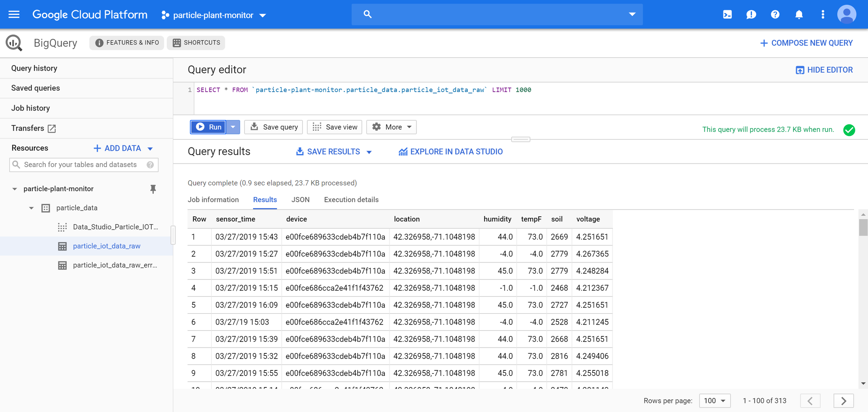Open Transfers external link icon
The width and height of the screenshot is (868, 412).
[52, 128]
